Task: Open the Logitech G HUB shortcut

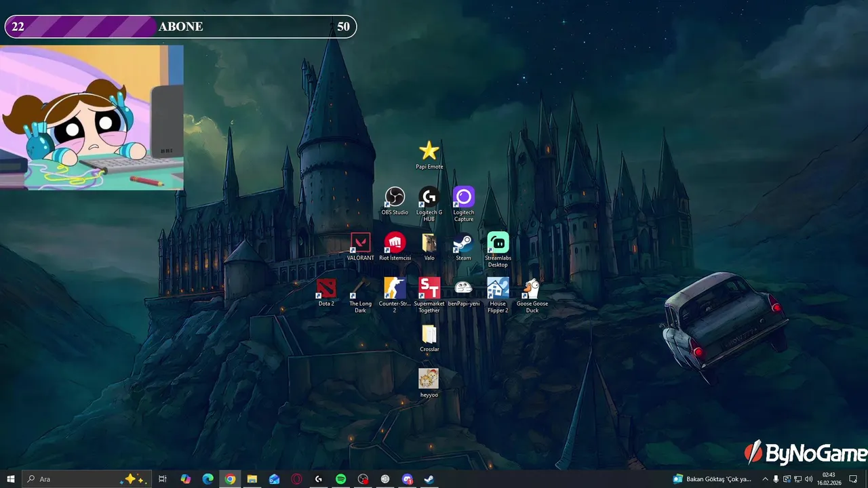Action: tap(429, 204)
